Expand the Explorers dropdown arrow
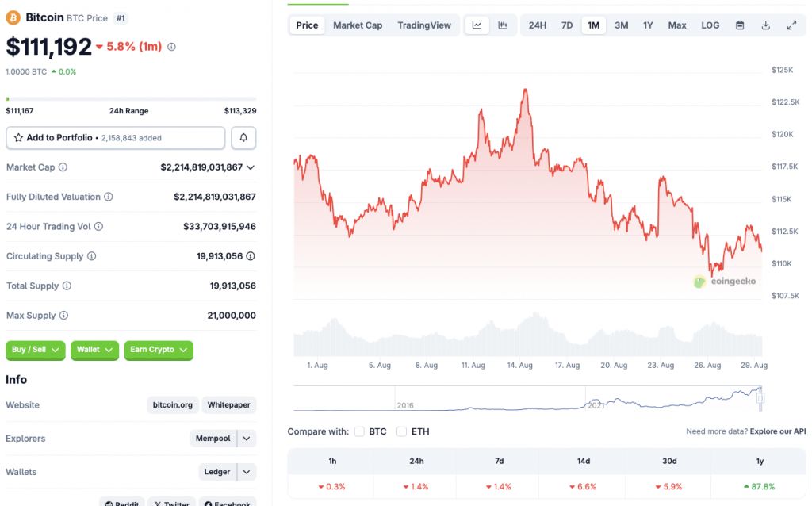The height and width of the screenshot is (506, 812). coord(247,438)
